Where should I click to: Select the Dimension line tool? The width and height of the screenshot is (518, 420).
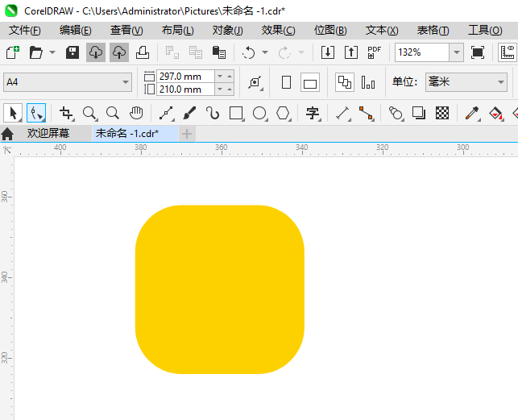point(343,113)
